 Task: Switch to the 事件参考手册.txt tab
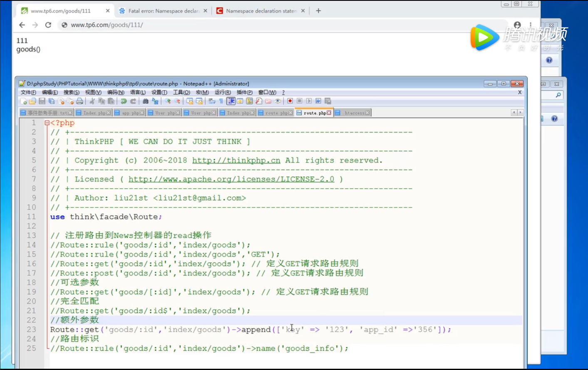tap(47, 113)
